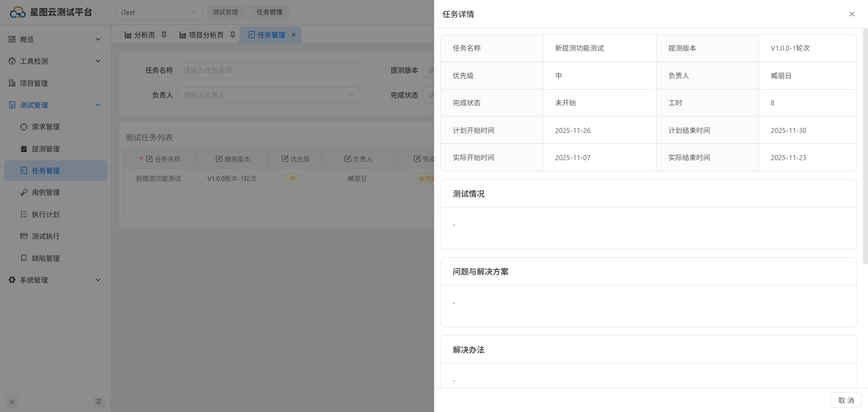The height and width of the screenshot is (412, 868).
Task: Click the edit icon beside 优先级 column header
Action: pos(285,159)
